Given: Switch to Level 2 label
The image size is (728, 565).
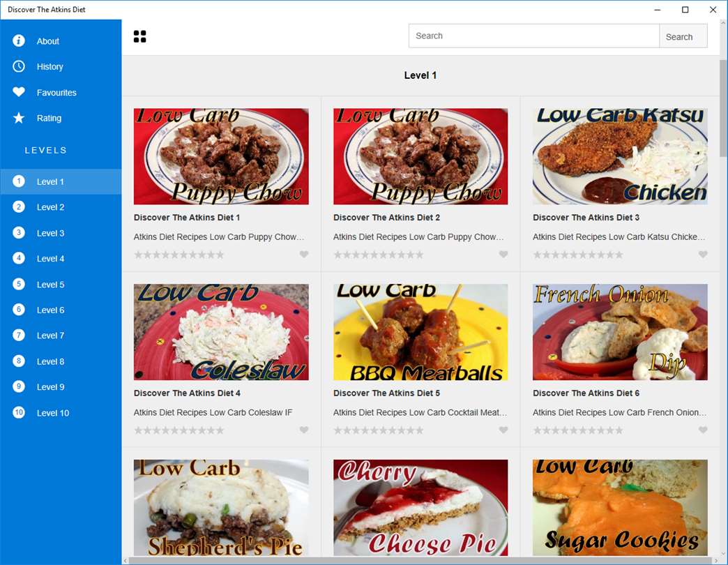Looking at the screenshot, I should [50, 207].
